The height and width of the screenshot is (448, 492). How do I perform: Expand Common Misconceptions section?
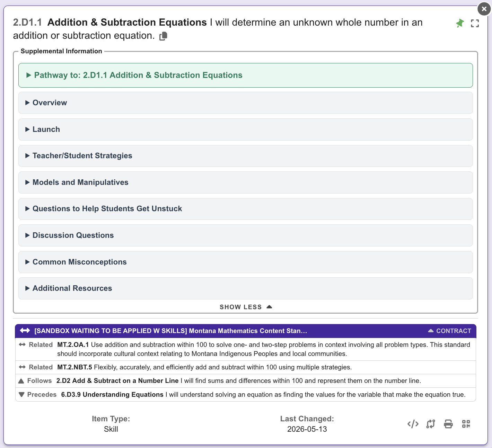pyautogui.click(x=246, y=262)
